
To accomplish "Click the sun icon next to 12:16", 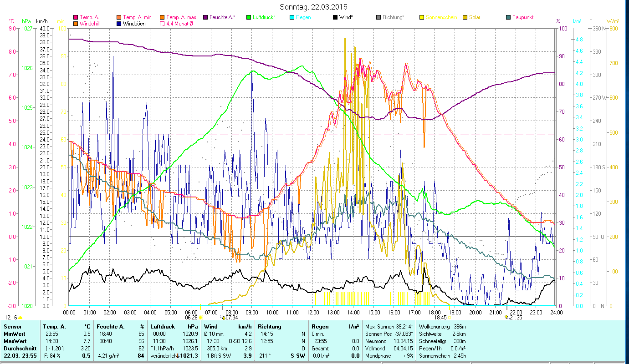I will [20, 318].
